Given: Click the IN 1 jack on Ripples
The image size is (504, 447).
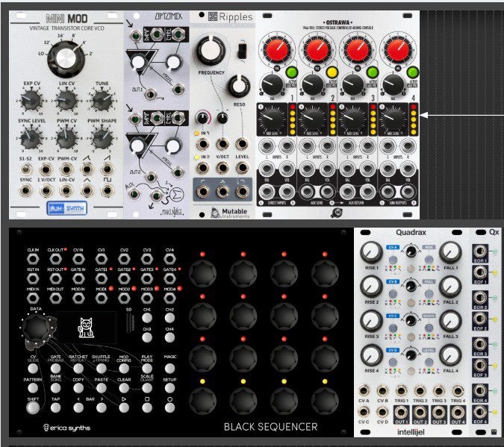Looking at the screenshot, I should [x=202, y=144].
